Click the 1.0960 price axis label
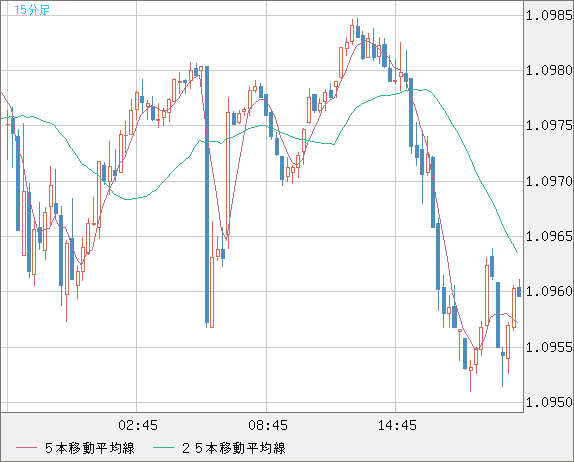The image size is (574, 462). click(549, 291)
